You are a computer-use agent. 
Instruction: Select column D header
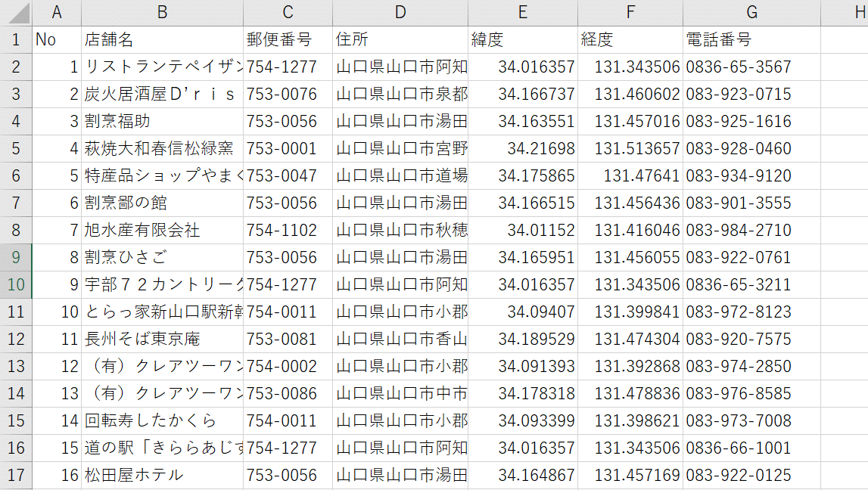(x=400, y=13)
